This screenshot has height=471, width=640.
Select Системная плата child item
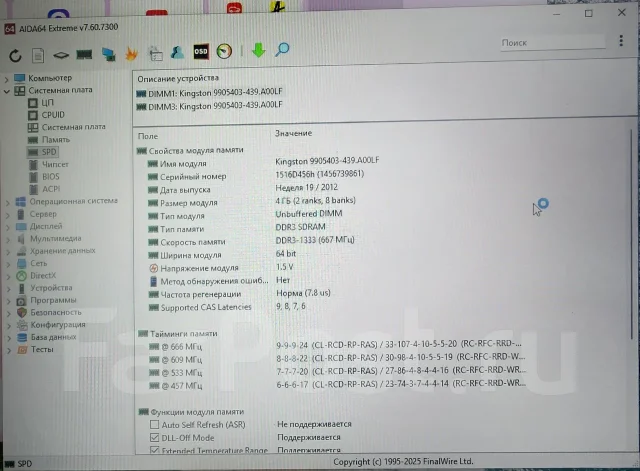pos(67,127)
